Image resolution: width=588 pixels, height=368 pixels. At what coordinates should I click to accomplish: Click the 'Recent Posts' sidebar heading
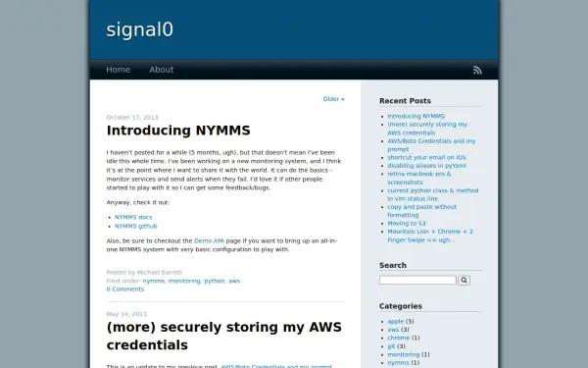pyautogui.click(x=405, y=101)
